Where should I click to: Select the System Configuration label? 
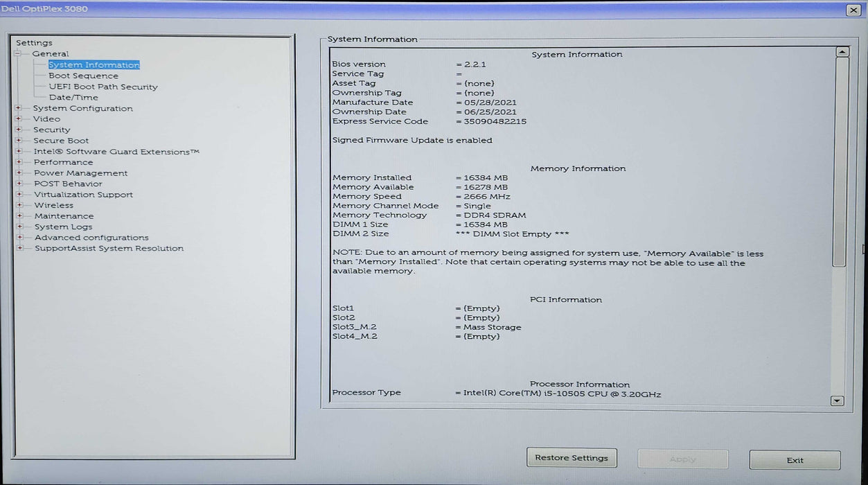(x=83, y=109)
